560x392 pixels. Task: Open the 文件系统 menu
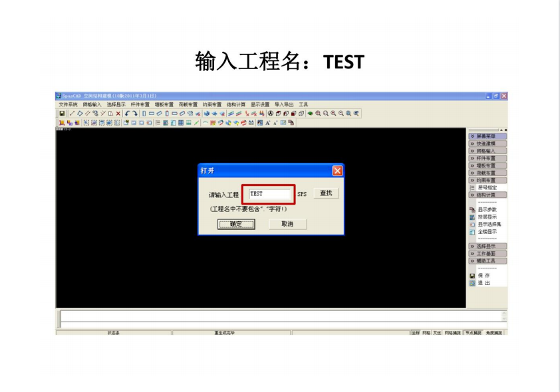click(x=69, y=104)
